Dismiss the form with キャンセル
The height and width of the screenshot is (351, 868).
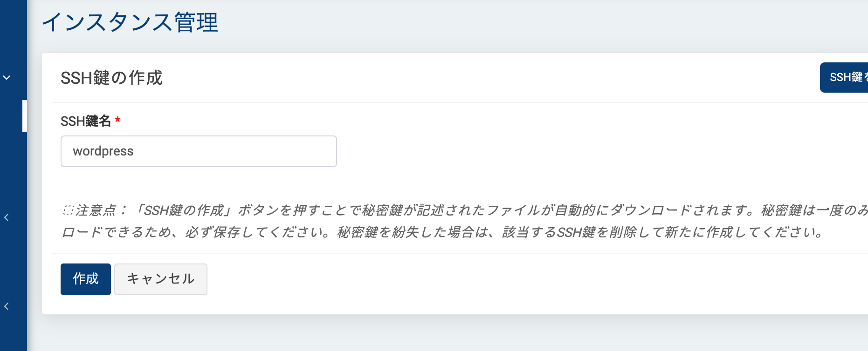coord(160,279)
